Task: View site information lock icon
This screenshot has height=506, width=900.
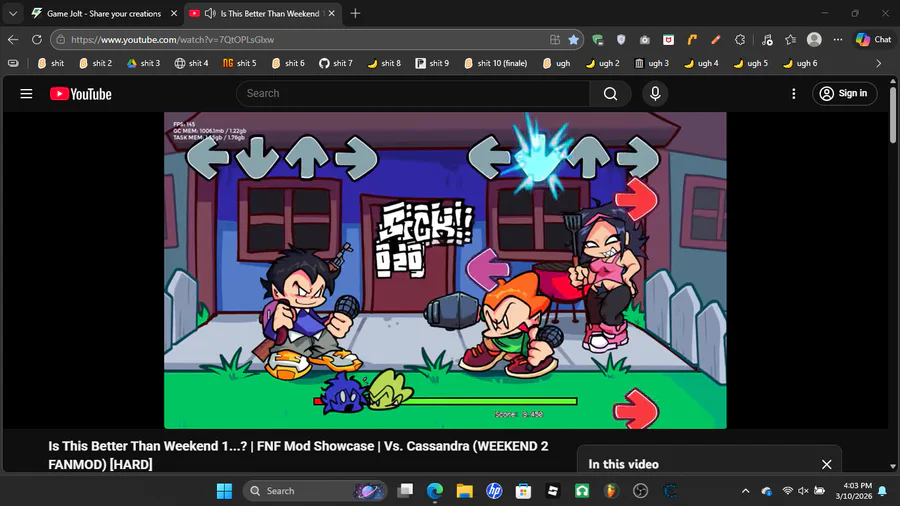Action: pos(61,40)
